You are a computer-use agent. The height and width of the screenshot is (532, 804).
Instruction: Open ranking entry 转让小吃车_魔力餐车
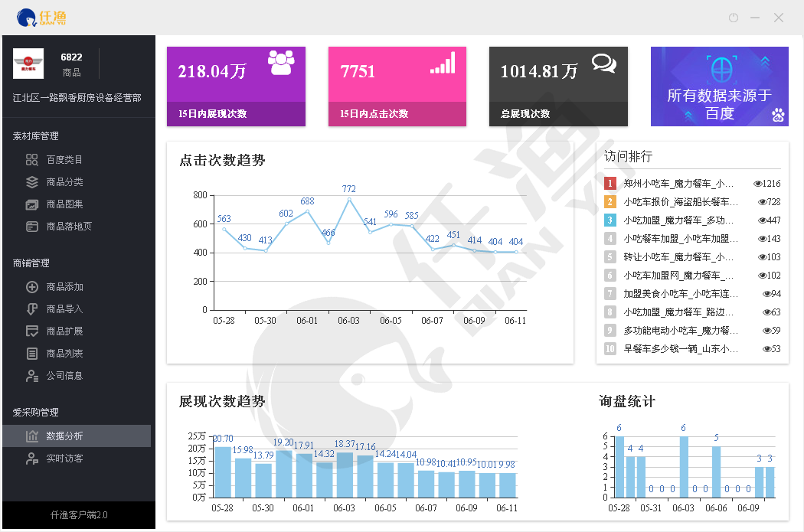coord(678,257)
